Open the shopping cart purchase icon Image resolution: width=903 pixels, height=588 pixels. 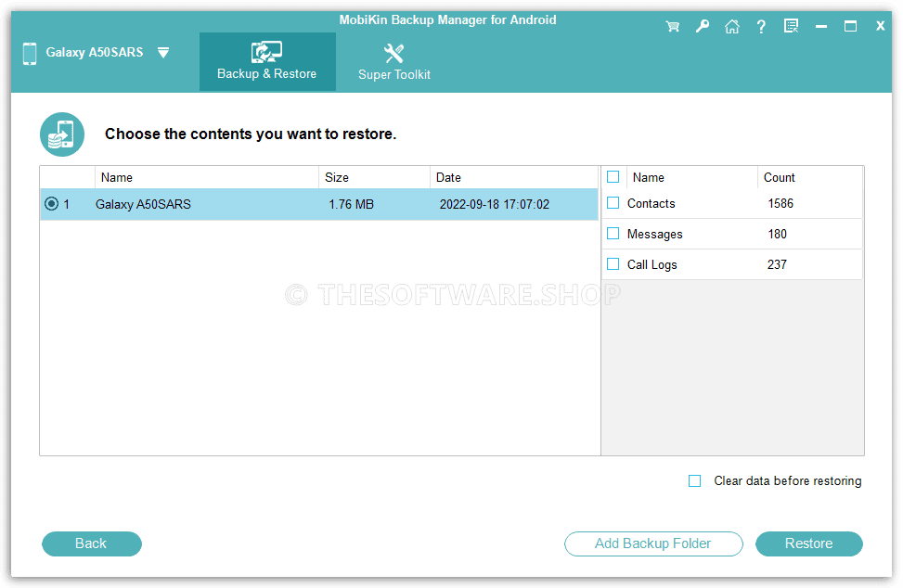(x=672, y=27)
